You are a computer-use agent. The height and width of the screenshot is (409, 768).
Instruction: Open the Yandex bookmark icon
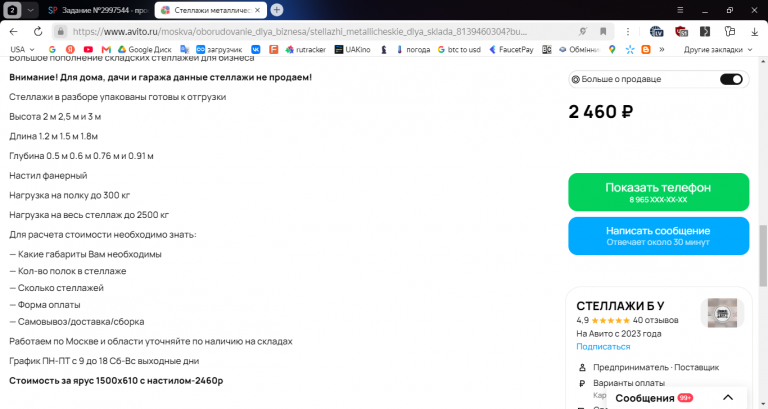coord(70,49)
